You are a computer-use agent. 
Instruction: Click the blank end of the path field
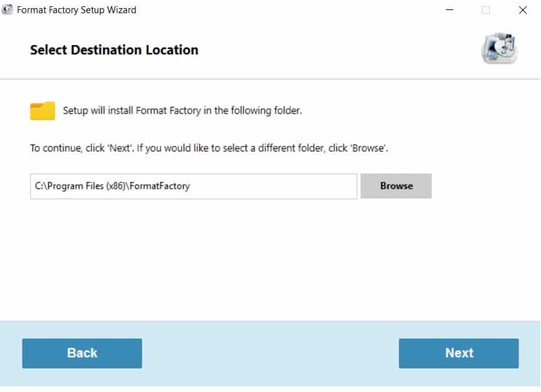coord(276,187)
